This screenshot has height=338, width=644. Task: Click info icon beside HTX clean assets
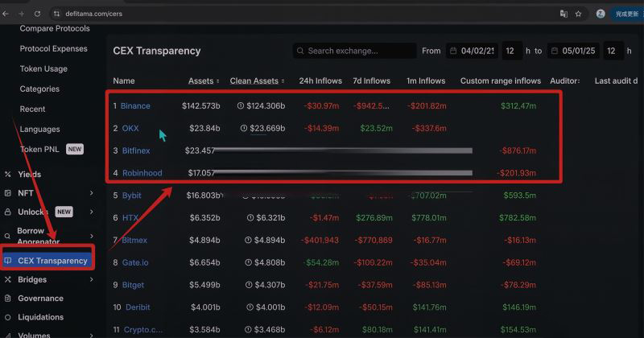pyautogui.click(x=250, y=217)
